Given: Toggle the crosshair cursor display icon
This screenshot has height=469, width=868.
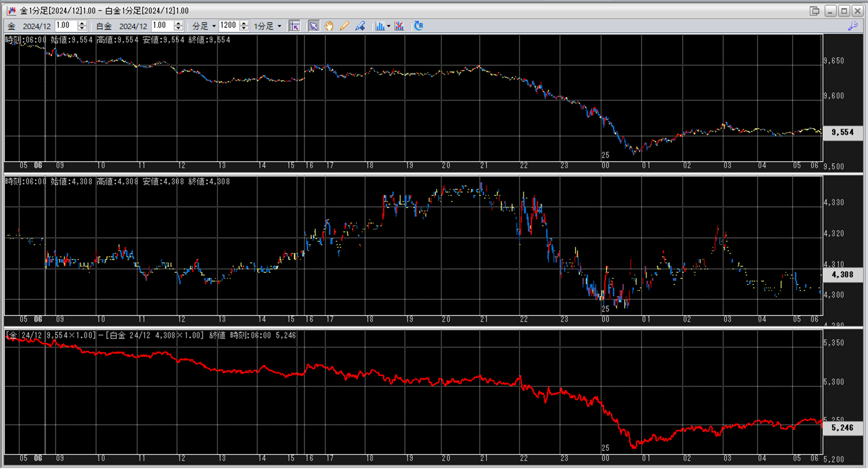Looking at the screenshot, I should pyautogui.click(x=294, y=26).
